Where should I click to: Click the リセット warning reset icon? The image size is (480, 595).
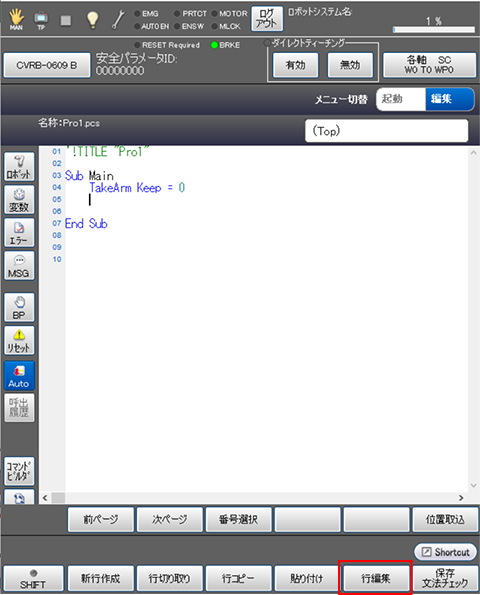click(19, 340)
